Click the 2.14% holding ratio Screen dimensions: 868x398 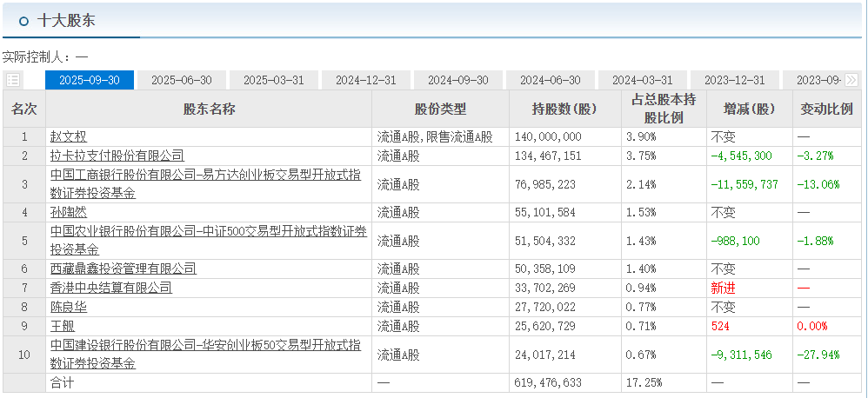click(640, 184)
